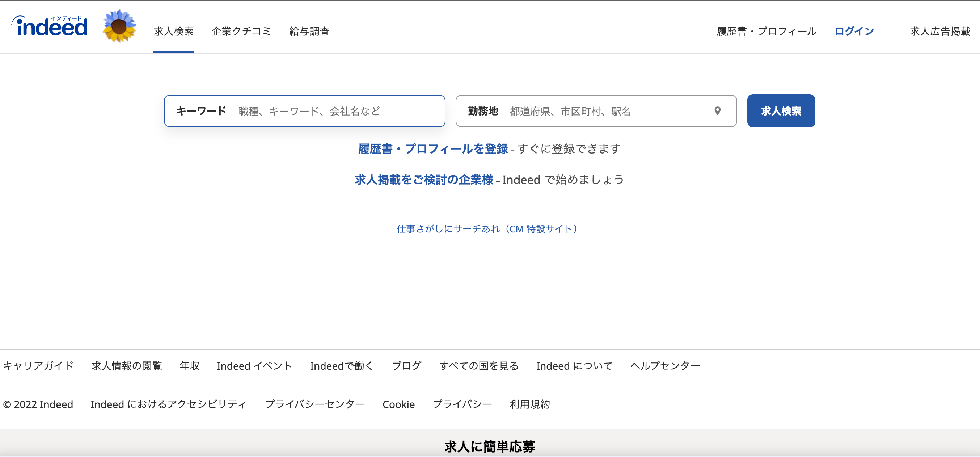The width and height of the screenshot is (980, 457).
Task: Click 求人掲載をご検討の企業様 link
Action: [x=423, y=180]
